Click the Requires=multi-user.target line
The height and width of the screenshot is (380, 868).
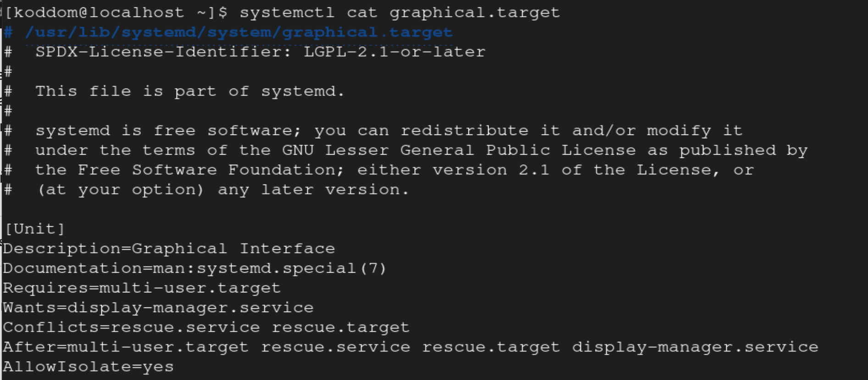pos(141,288)
